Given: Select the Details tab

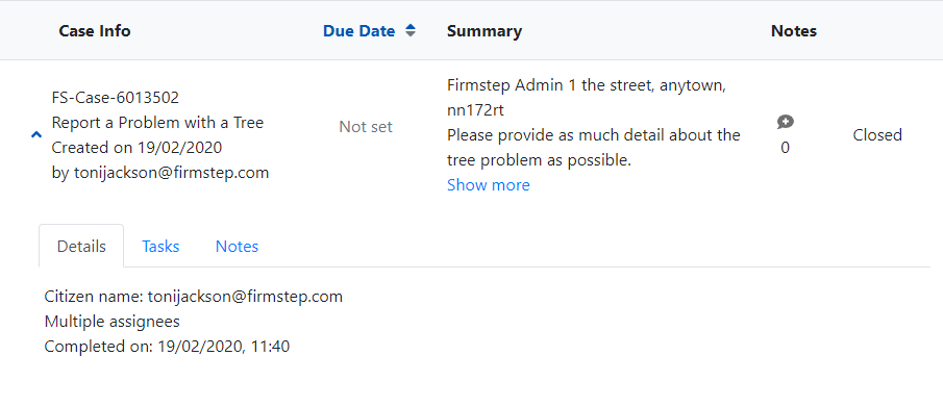Looking at the screenshot, I should click(81, 246).
